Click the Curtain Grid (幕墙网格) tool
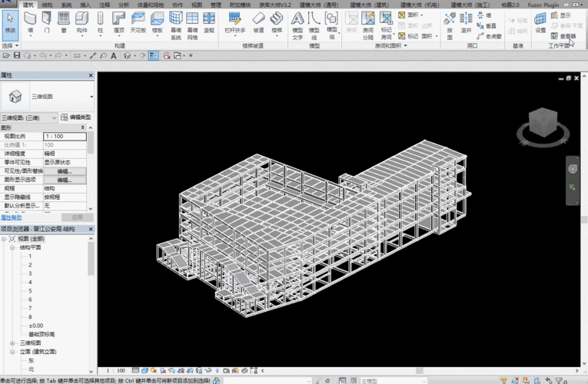Image resolution: width=588 pixels, height=384 pixels. pos(192,25)
